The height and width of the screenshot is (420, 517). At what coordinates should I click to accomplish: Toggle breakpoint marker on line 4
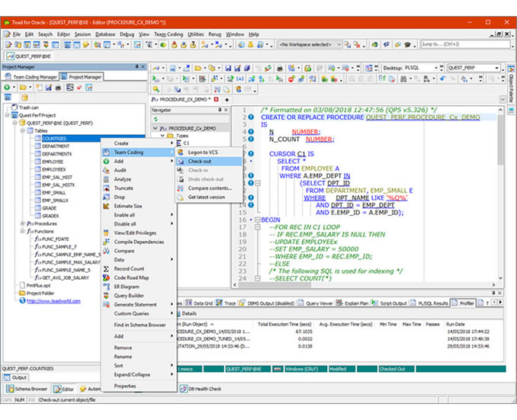pyautogui.click(x=251, y=132)
